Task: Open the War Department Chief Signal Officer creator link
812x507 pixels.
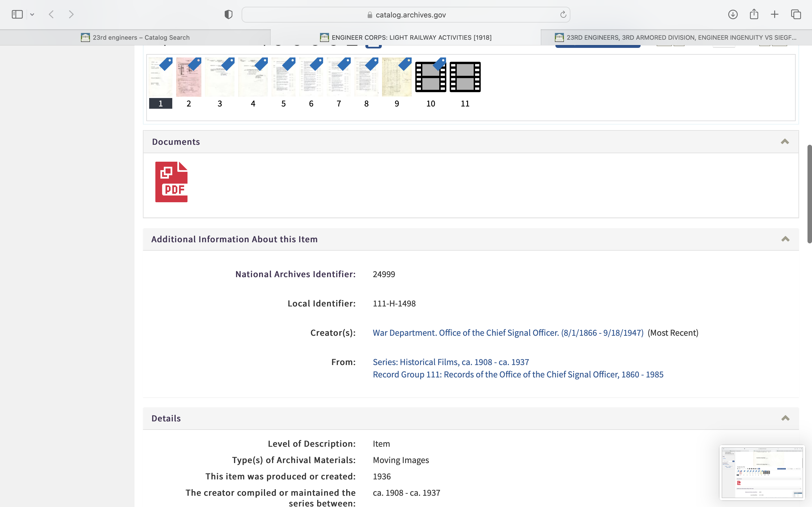Action: 508,333
